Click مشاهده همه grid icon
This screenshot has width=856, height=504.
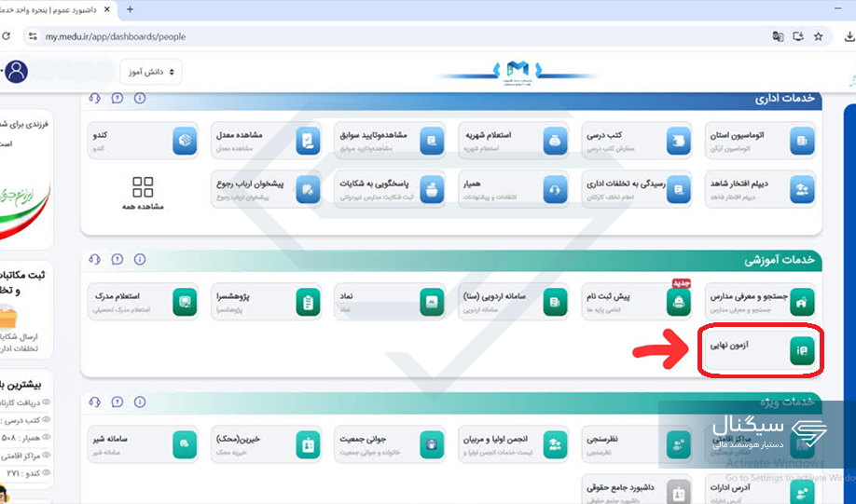tap(143, 186)
